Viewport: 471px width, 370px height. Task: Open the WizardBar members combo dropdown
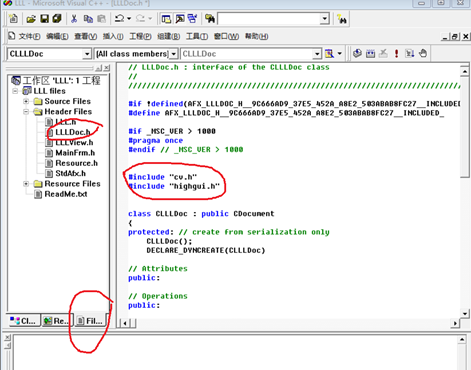317,54
